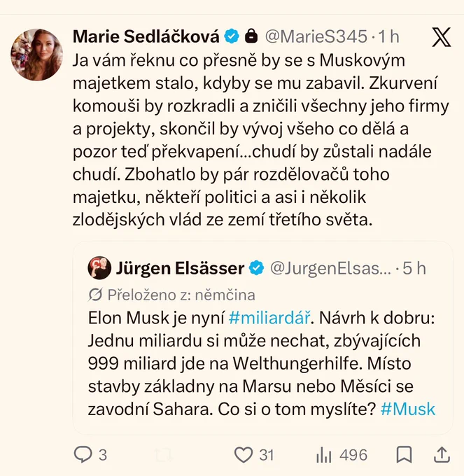
Task: Click the @MarieS345 handle
Action: tap(316, 36)
